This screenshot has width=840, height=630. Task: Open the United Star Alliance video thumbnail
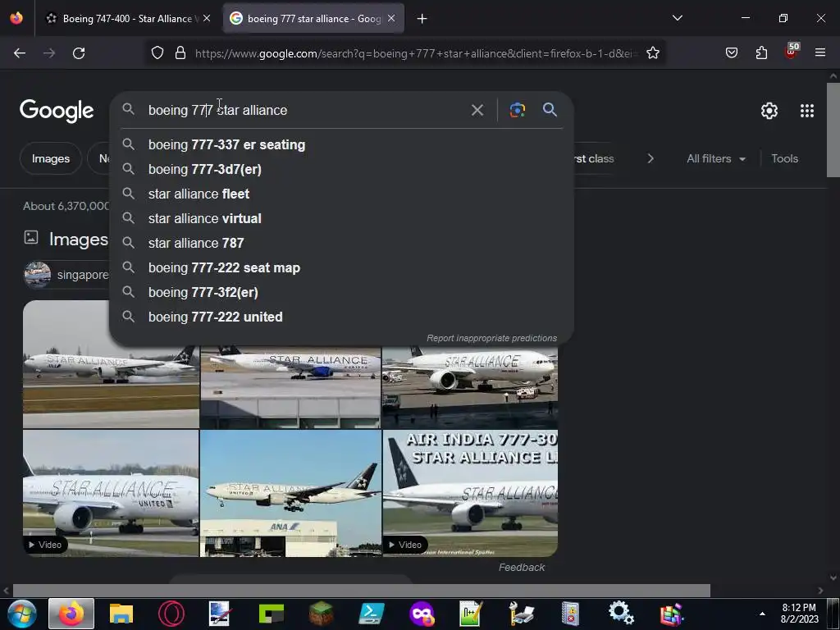[111, 493]
